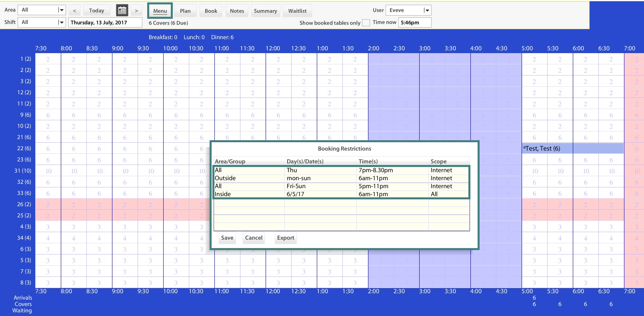
Task: Select table row 22 (6)
Action: coord(24,148)
